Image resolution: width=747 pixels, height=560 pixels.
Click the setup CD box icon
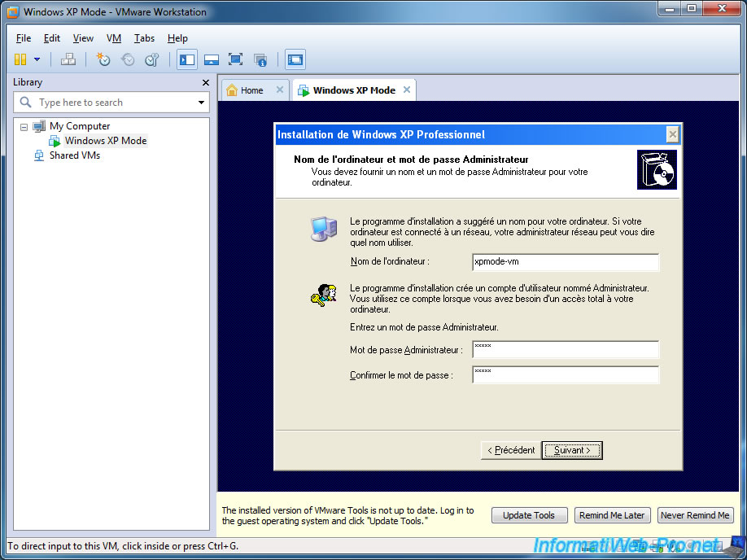tap(657, 169)
